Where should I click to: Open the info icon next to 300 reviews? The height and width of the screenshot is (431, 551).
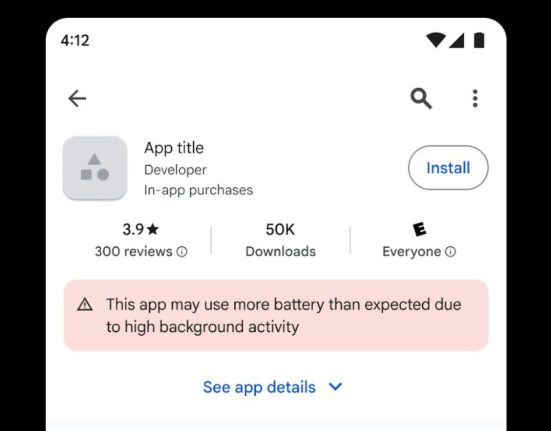(x=182, y=252)
